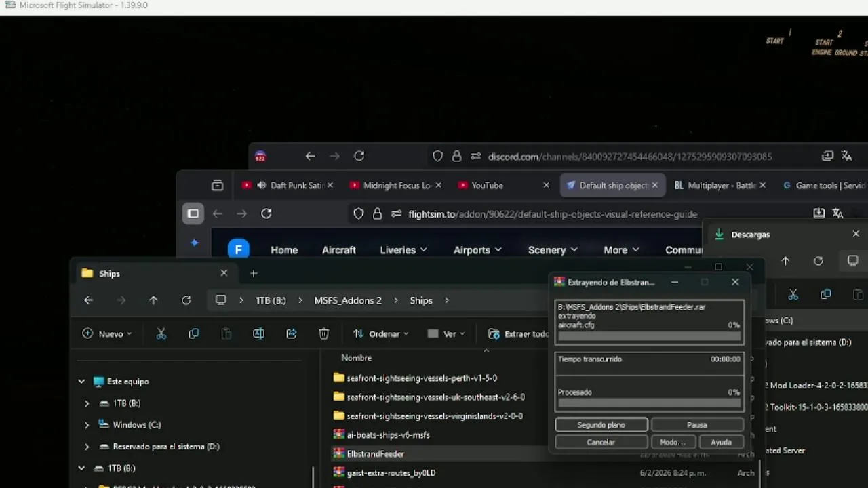Cut selected item in Ships Explorer toolbar
The width and height of the screenshot is (868, 488).
[x=161, y=333]
